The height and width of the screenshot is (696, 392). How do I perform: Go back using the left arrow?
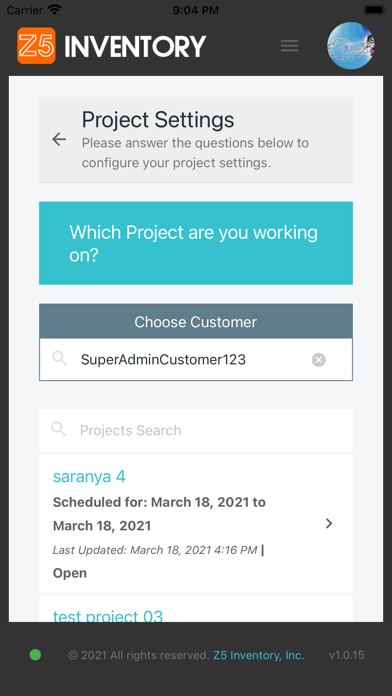59,139
